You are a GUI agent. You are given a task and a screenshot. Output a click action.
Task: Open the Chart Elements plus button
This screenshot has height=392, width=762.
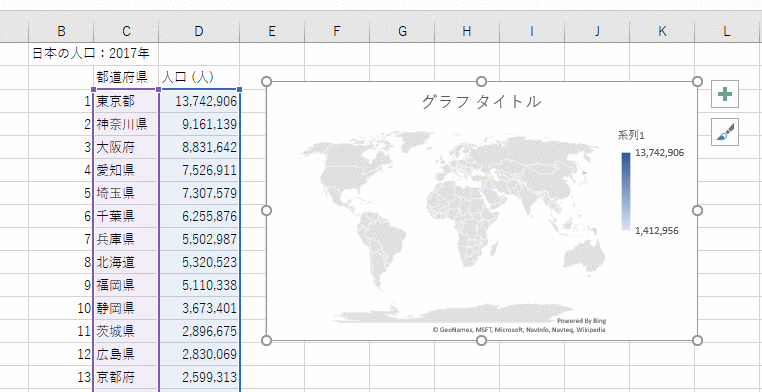tap(725, 94)
